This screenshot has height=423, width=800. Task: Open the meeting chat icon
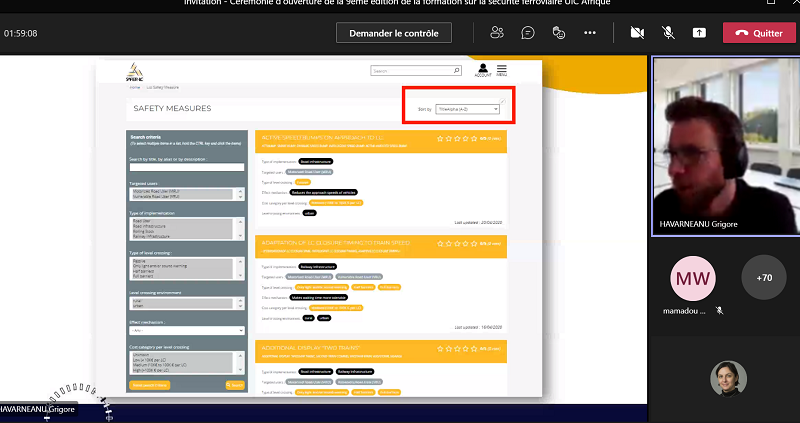(528, 33)
